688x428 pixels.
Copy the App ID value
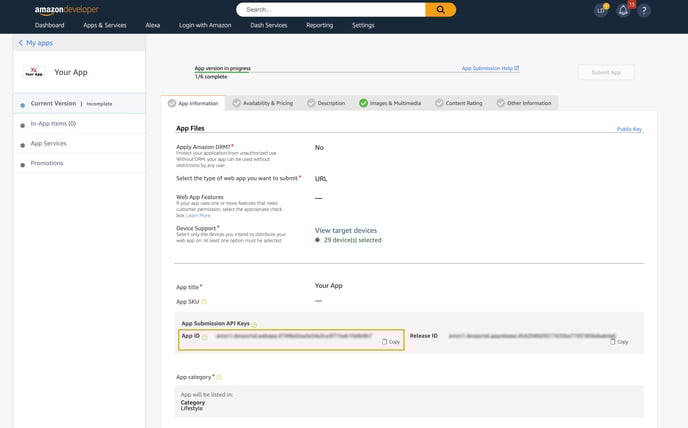point(391,342)
